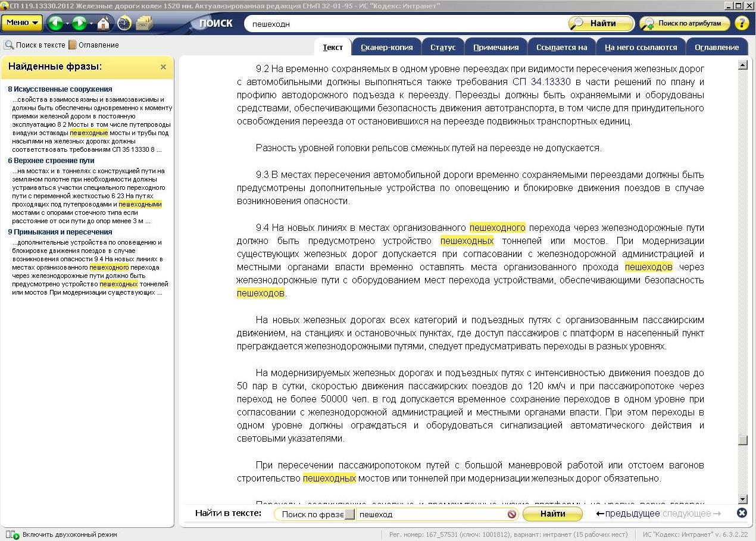Toggle 'Оглавление' panel in the left toolbar

pyautogui.click(x=93, y=45)
